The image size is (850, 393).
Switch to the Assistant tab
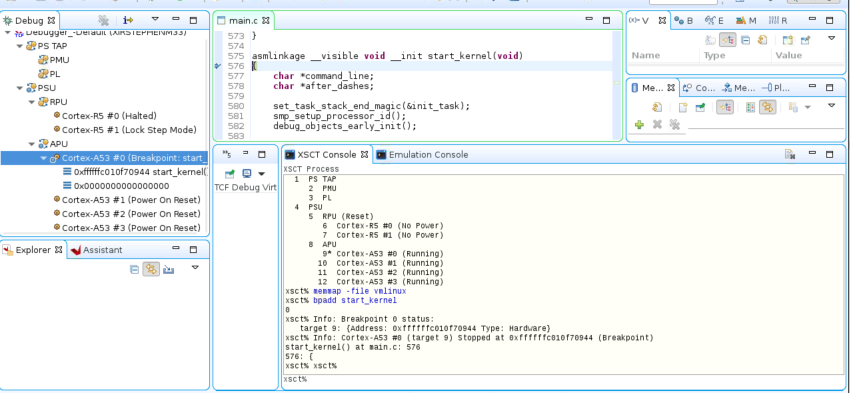pos(96,250)
